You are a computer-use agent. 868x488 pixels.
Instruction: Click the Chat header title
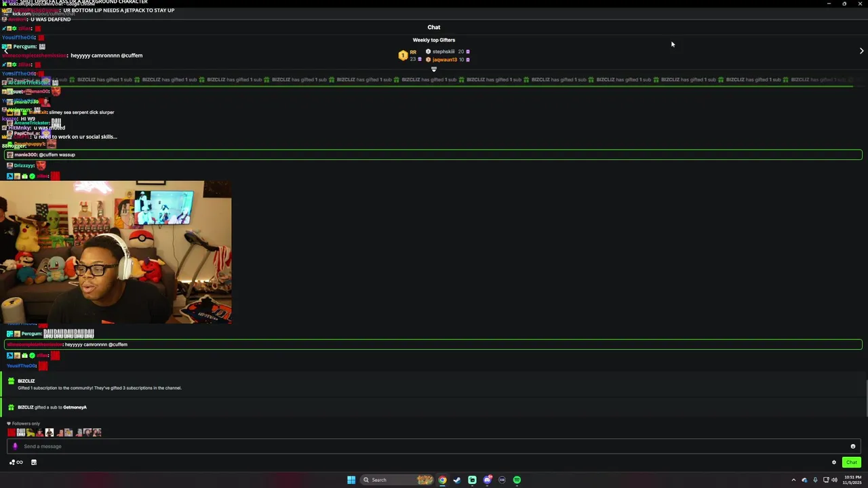[434, 27]
